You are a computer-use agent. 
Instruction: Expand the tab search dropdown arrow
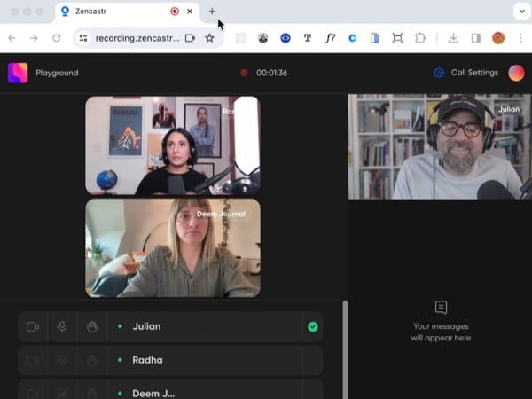tap(522, 12)
